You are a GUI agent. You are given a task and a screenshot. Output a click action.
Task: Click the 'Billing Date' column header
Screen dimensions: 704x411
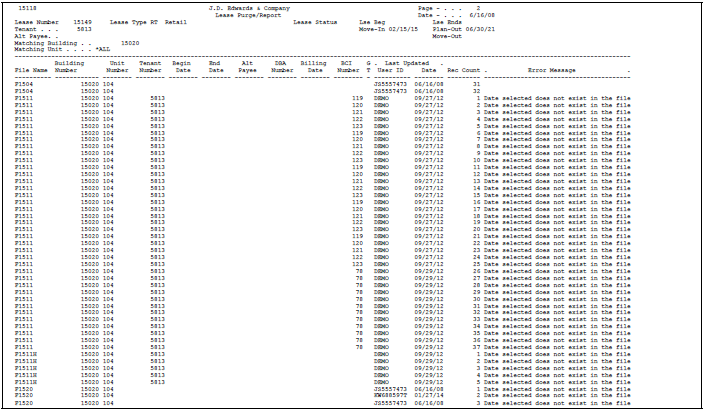pyautogui.click(x=313, y=67)
